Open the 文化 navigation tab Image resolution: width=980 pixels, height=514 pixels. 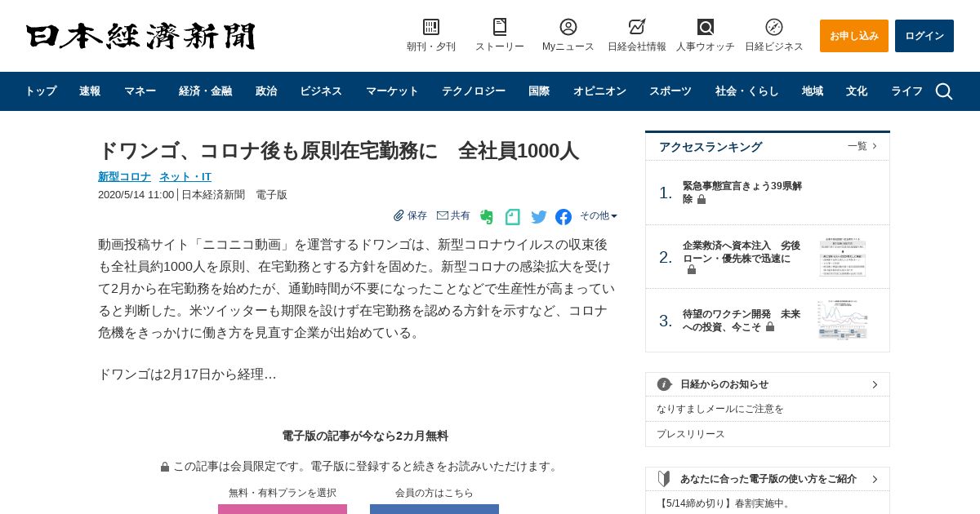(857, 91)
